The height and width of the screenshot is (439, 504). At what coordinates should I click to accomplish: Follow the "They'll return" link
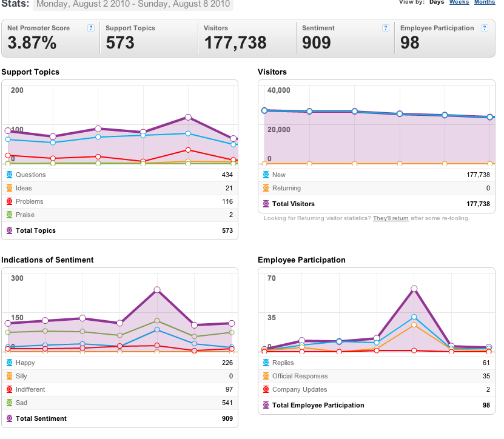tap(391, 218)
